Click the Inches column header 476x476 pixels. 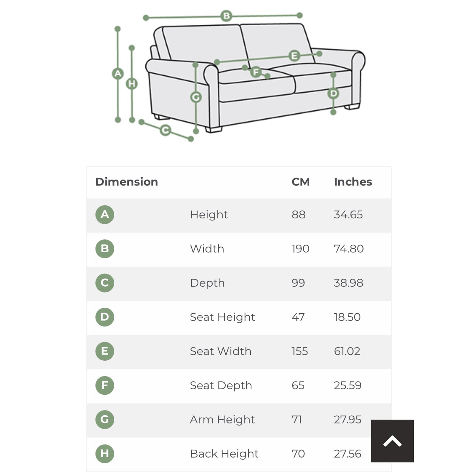353,182
